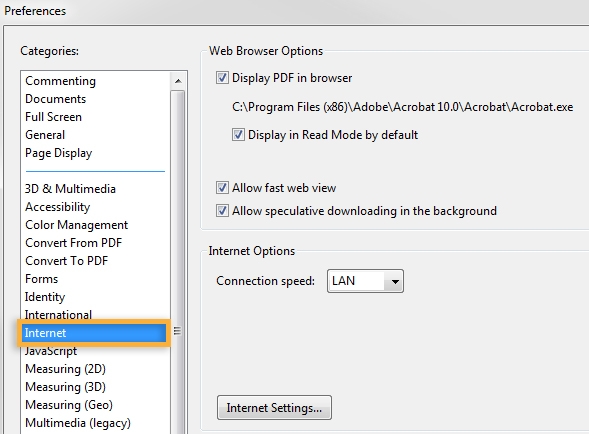The width and height of the screenshot is (589, 434).
Task: Toggle Allow speculative downloading in the background
Action: (222, 211)
